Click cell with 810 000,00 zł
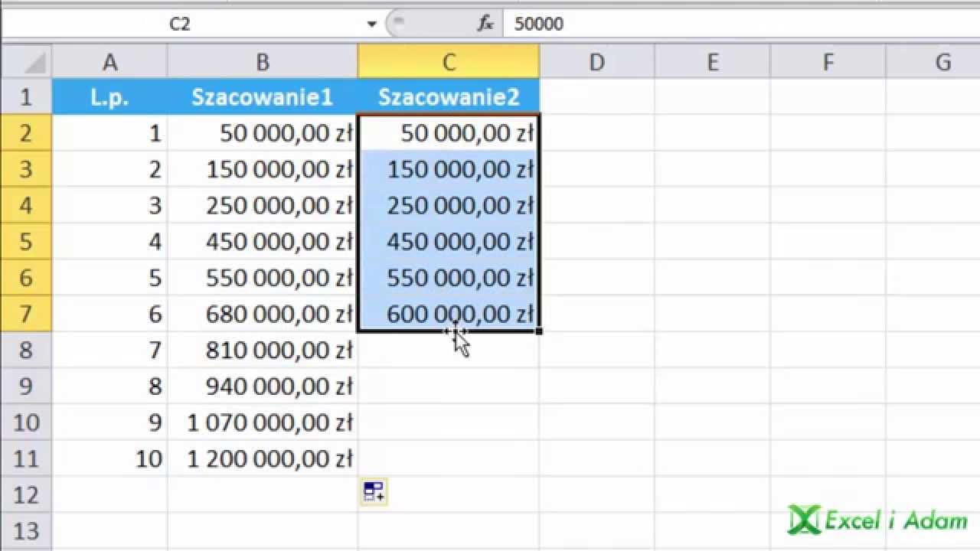This screenshot has width=980, height=551. [x=263, y=350]
